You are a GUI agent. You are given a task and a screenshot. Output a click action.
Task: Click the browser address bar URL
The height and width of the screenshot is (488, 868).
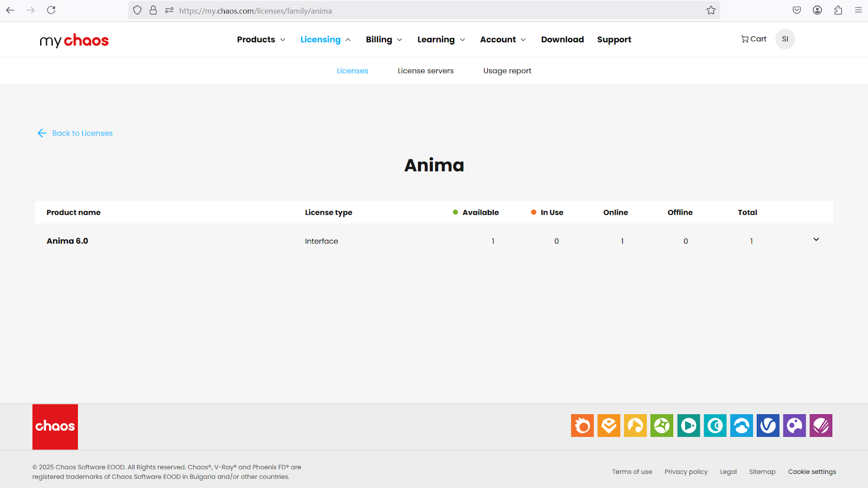[x=380, y=11]
